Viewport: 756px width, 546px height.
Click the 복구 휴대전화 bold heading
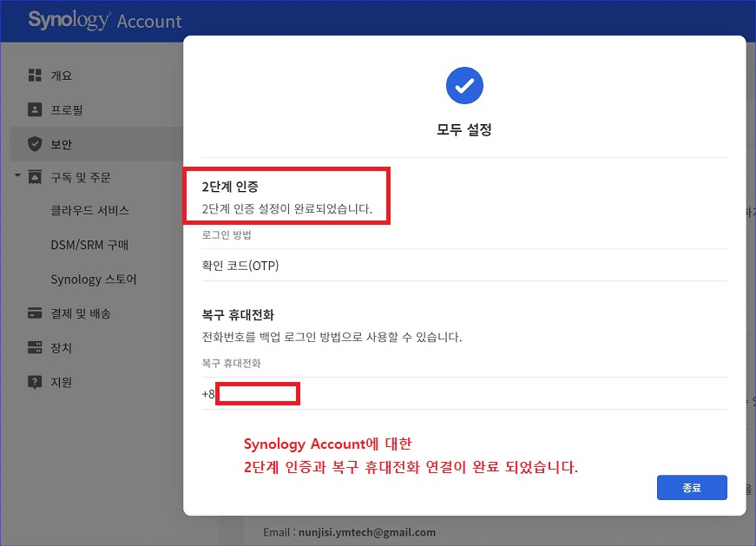click(238, 315)
